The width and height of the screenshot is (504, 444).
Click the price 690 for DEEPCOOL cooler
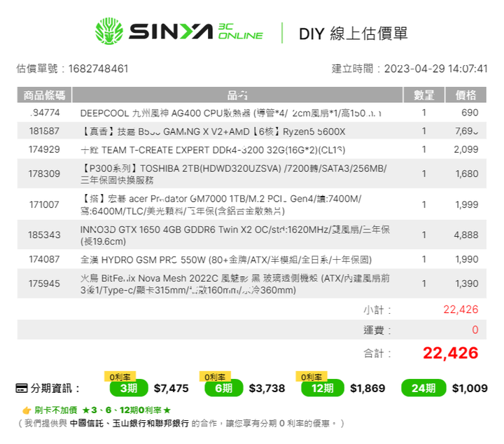[x=470, y=113]
